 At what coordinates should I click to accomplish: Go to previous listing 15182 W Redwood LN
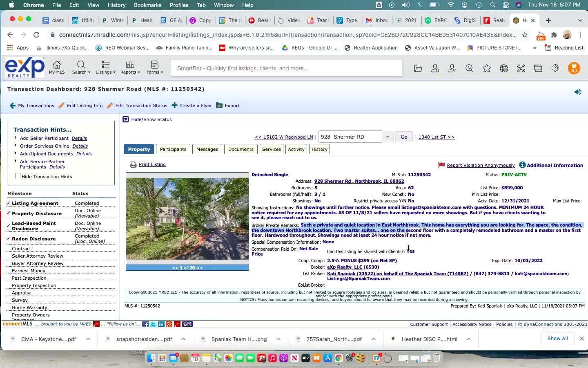284,137
